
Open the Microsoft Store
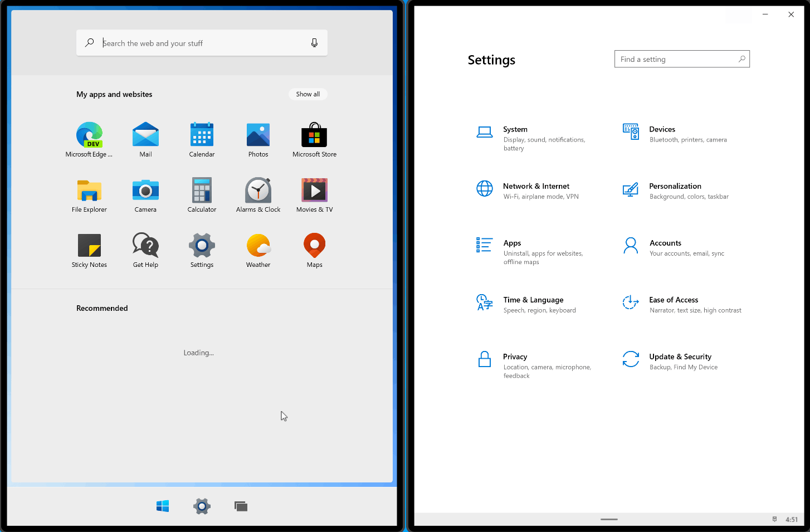pyautogui.click(x=314, y=135)
